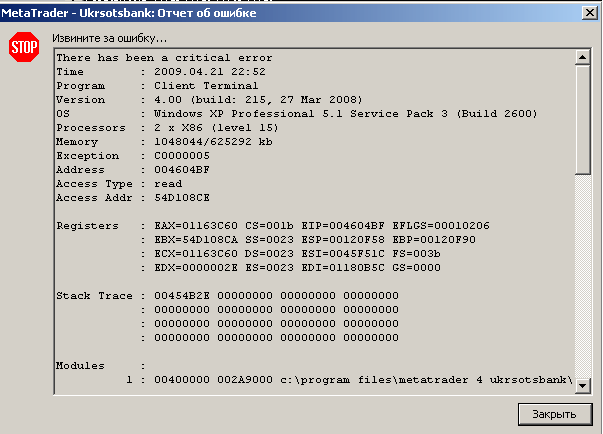Click the processors value '2 x X86 (level 15)'

216,128
